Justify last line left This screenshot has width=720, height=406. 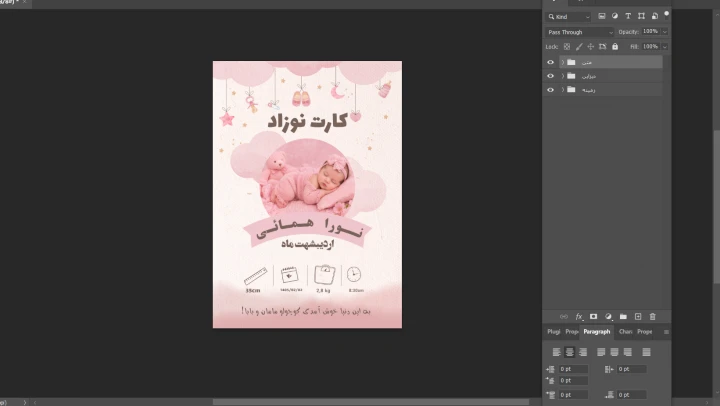(x=601, y=352)
